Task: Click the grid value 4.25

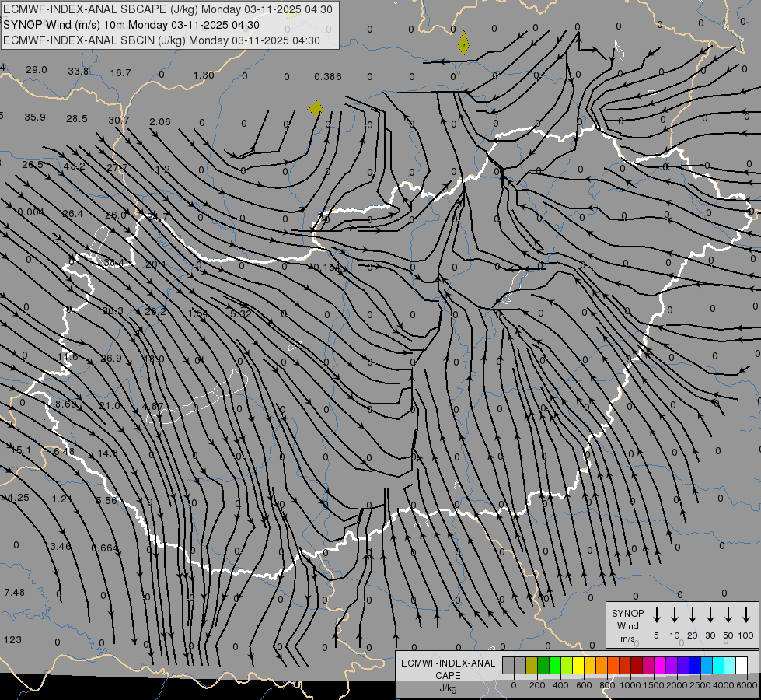Action: pos(19,498)
